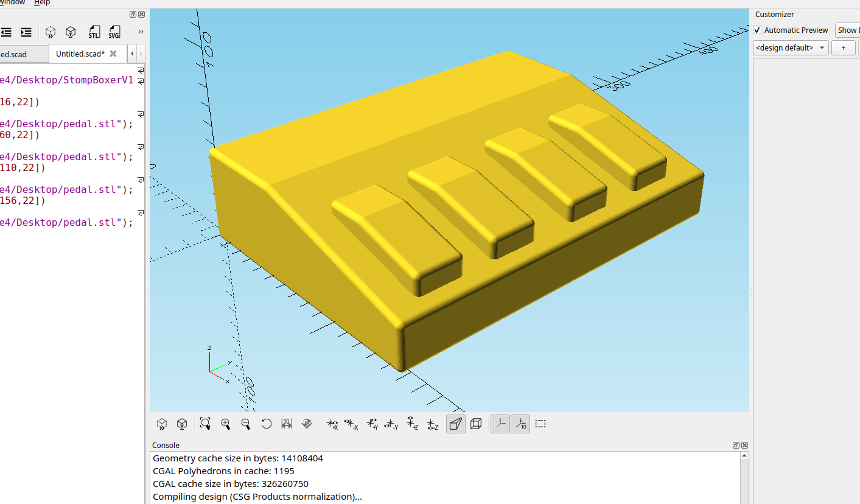Screen dimensions: 860x504
Task: Click Render icon in the viewport toolbar
Action: [181, 424]
